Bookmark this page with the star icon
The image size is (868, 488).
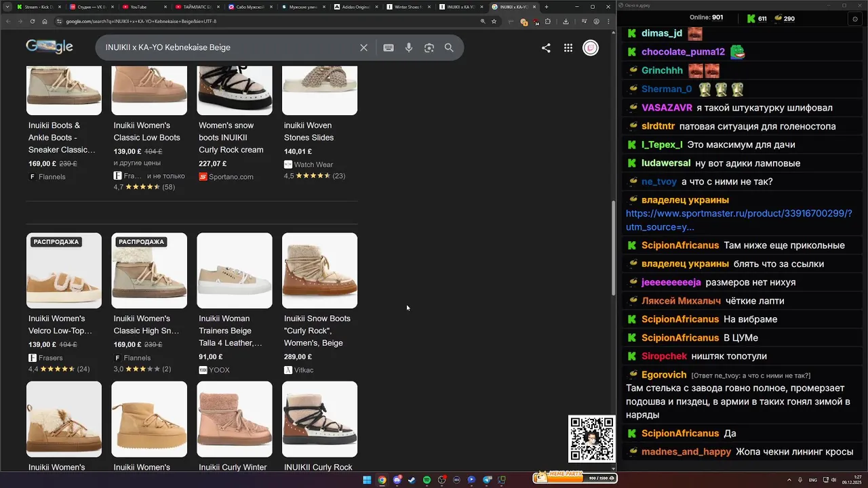pyautogui.click(x=494, y=21)
